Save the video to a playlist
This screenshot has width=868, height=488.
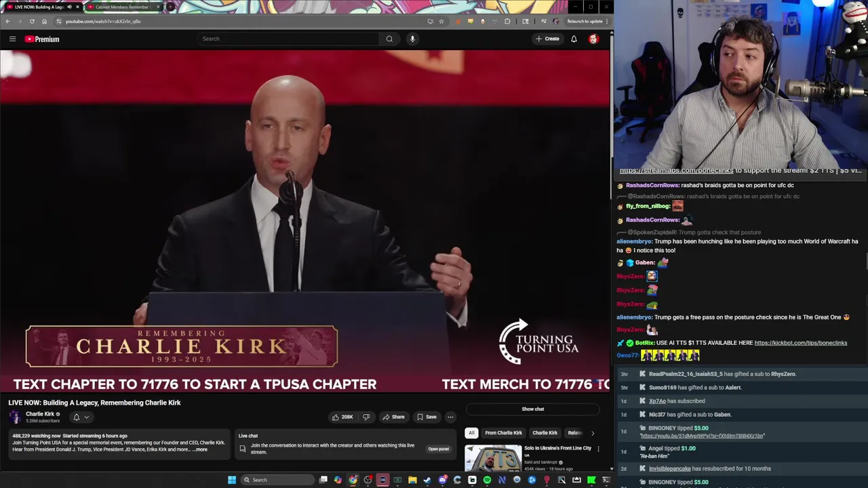427,417
